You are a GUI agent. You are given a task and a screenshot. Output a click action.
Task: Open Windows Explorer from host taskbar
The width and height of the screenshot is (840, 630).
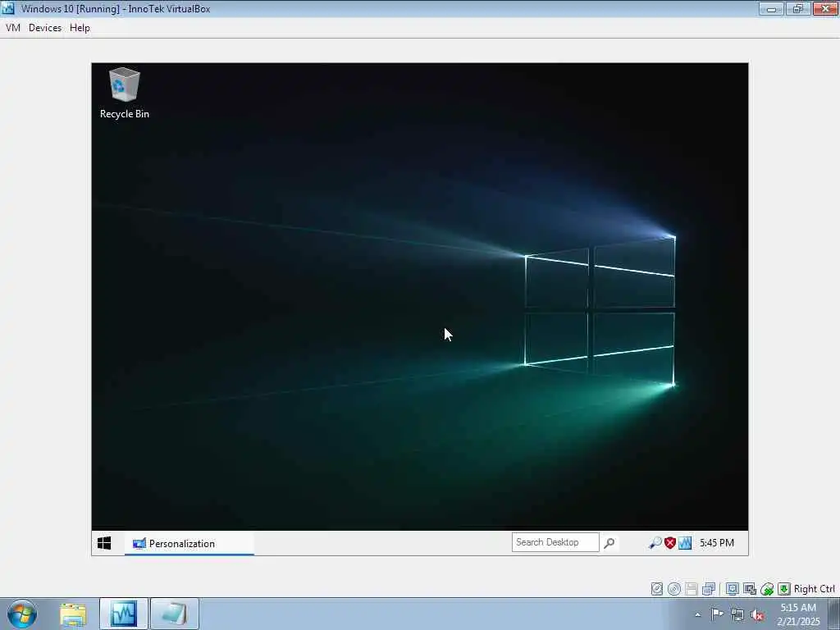click(73, 614)
